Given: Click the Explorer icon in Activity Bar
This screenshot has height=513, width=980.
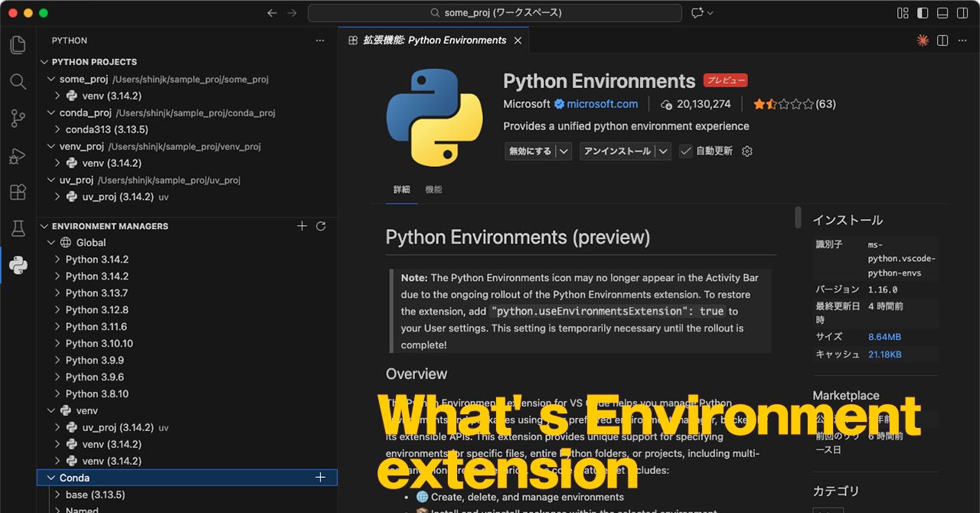Looking at the screenshot, I should [17, 45].
